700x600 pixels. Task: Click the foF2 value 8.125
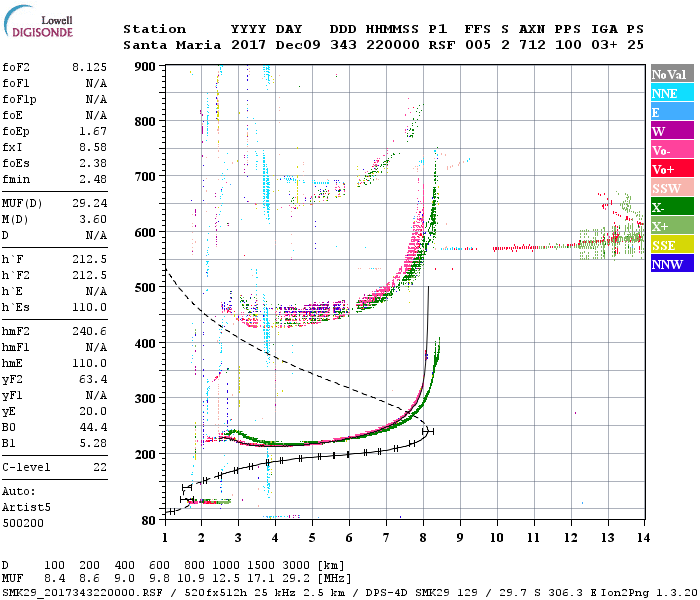tap(90, 67)
